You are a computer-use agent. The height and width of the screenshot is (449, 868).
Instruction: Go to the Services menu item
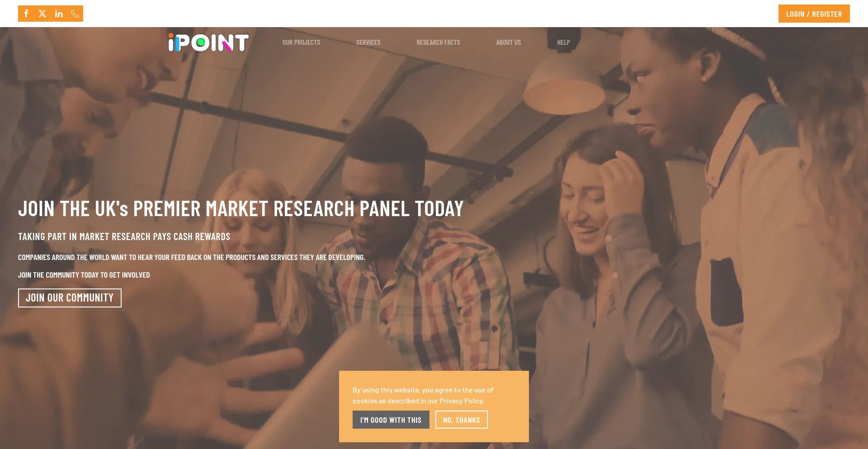[368, 43]
